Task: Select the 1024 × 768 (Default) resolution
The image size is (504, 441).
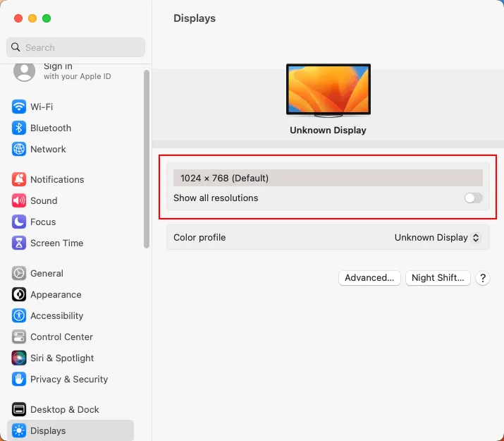Action: pyautogui.click(x=328, y=178)
